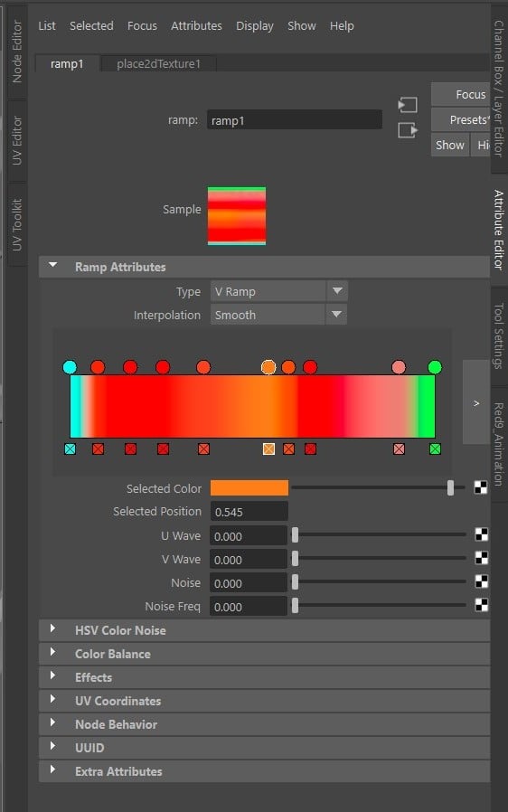The height and width of the screenshot is (812, 508).
Task: Click the Selected Position input field
Action: [249, 512]
